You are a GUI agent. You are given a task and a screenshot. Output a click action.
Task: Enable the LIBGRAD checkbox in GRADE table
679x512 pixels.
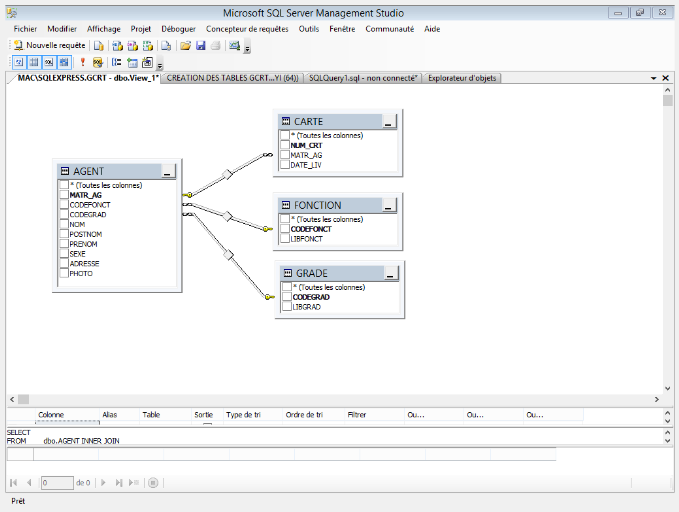[285, 307]
